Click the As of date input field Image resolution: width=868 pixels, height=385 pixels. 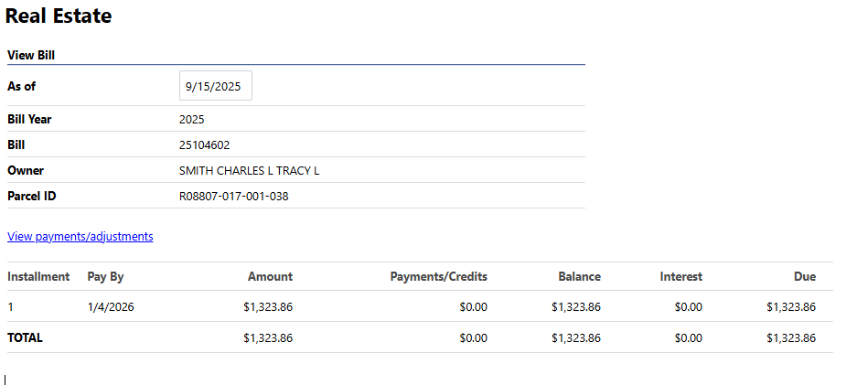(x=215, y=87)
